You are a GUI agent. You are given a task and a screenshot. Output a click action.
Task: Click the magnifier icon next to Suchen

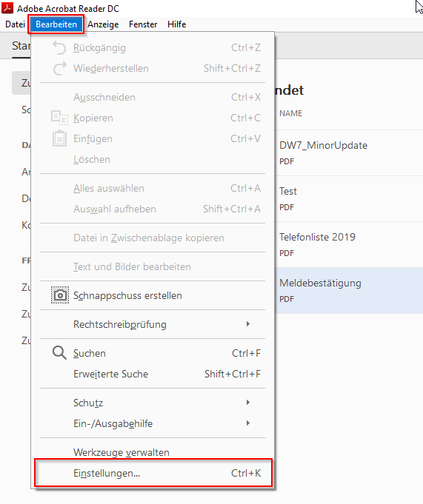[59, 352]
